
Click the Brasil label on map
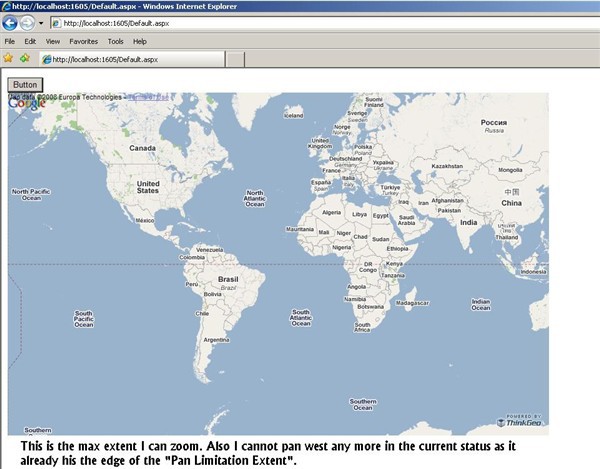coord(228,279)
